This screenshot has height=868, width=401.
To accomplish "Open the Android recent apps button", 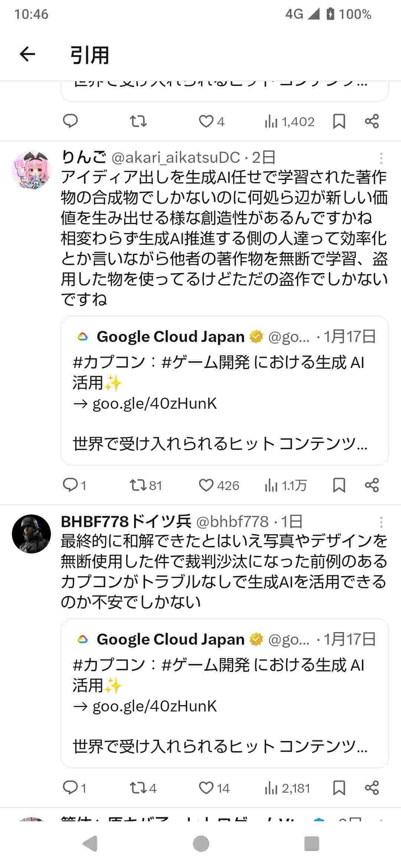I will pyautogui.click(x=312, y=844).
